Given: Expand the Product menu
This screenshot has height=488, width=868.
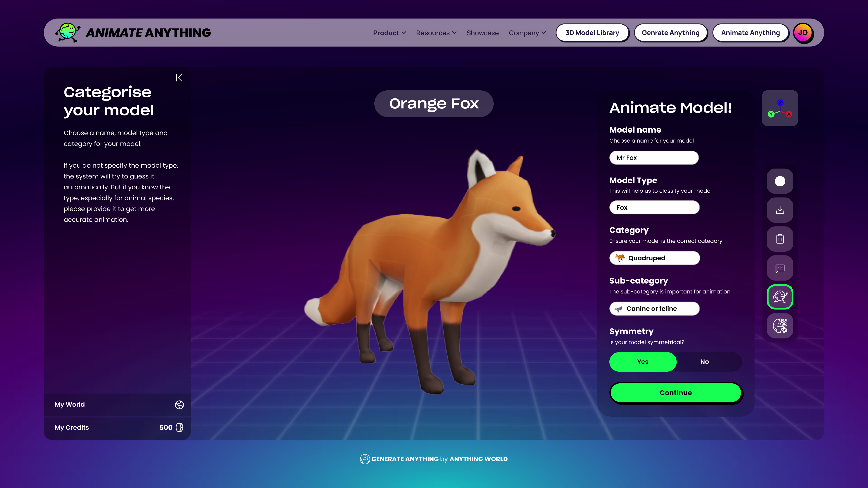Looking at the screenshot, I should click(x=389, y=33).
